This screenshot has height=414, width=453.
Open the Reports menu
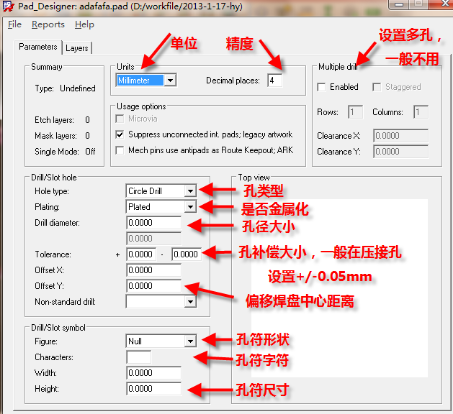pos(48,25)
